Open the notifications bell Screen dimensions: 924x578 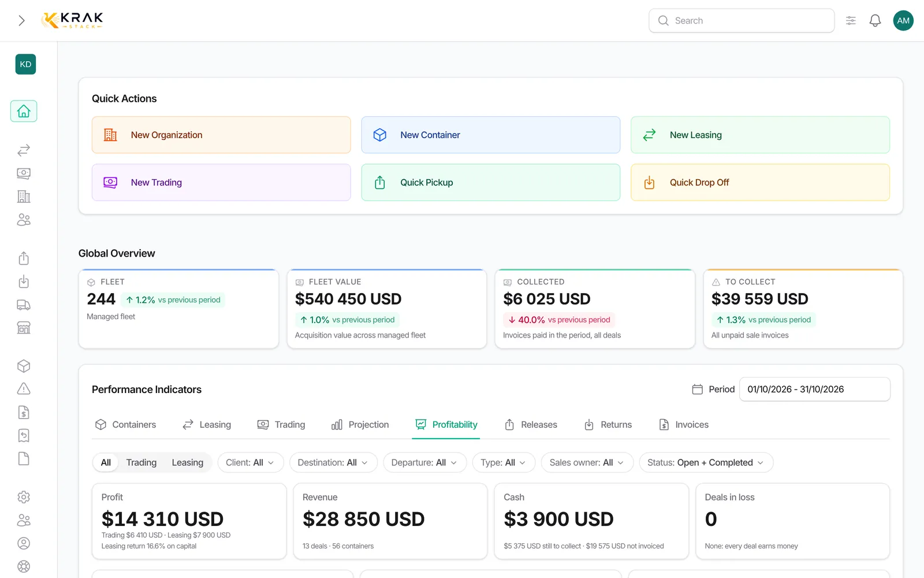pos(875,21)
